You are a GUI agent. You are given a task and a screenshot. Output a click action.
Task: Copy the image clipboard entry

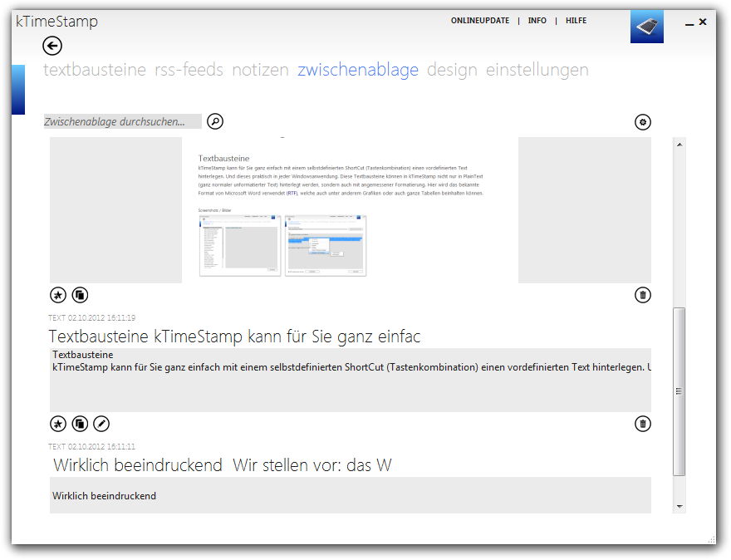81,295
